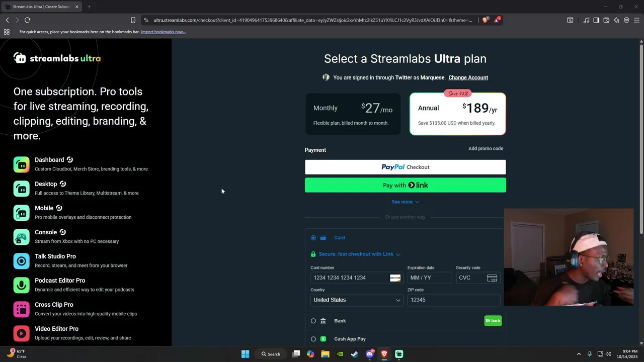
Task: Click the microphone tray icon
Action: point(589,354)
